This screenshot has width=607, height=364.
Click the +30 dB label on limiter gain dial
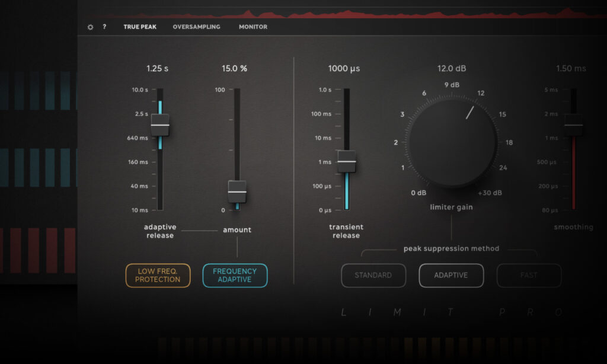tap(490, 193)
